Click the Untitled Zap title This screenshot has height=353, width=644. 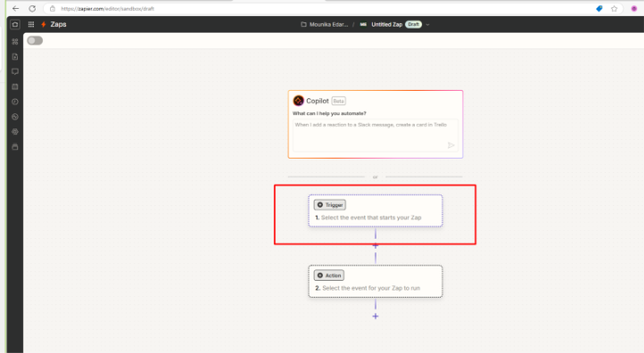pyautogui.click(x=387, y=24)
